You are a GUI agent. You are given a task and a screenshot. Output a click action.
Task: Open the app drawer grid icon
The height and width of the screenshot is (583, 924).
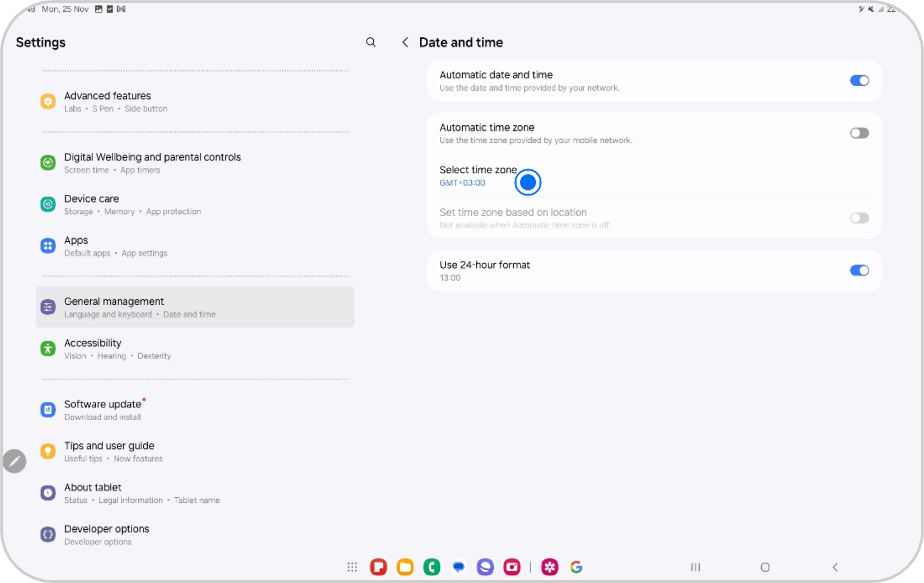click(352, 567)
